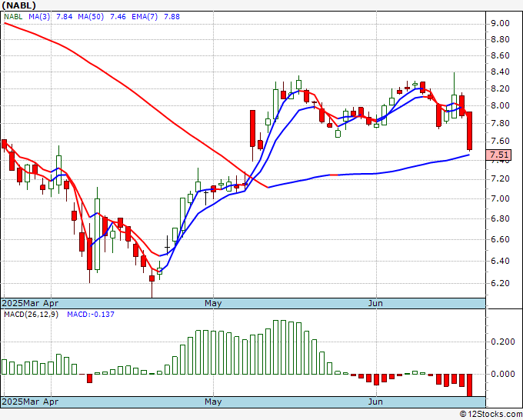This screenshot has height=420, width=523.
Task: Click the 8.00 price axis label
Action: coord(500,105)
